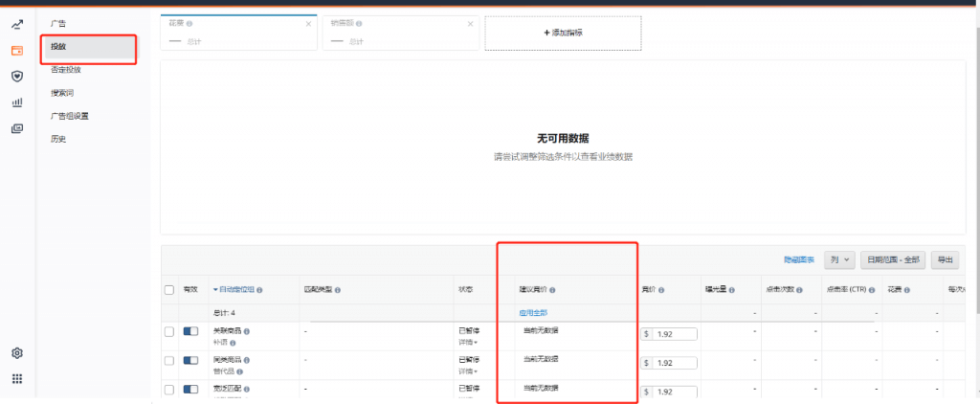Open the nine-dot apps grid icon
Image resolution: width=980 pixels, height=404 pixels.
click(17, 378)
